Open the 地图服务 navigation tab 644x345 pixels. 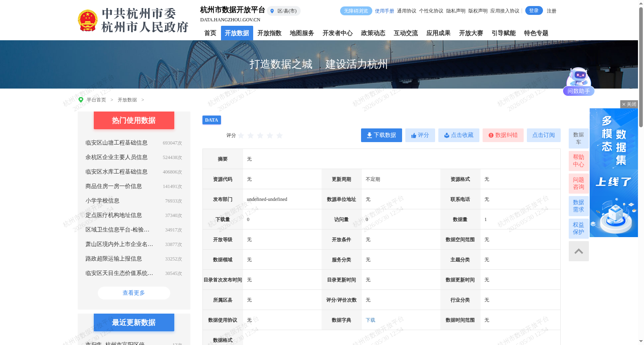pos(302,33)
